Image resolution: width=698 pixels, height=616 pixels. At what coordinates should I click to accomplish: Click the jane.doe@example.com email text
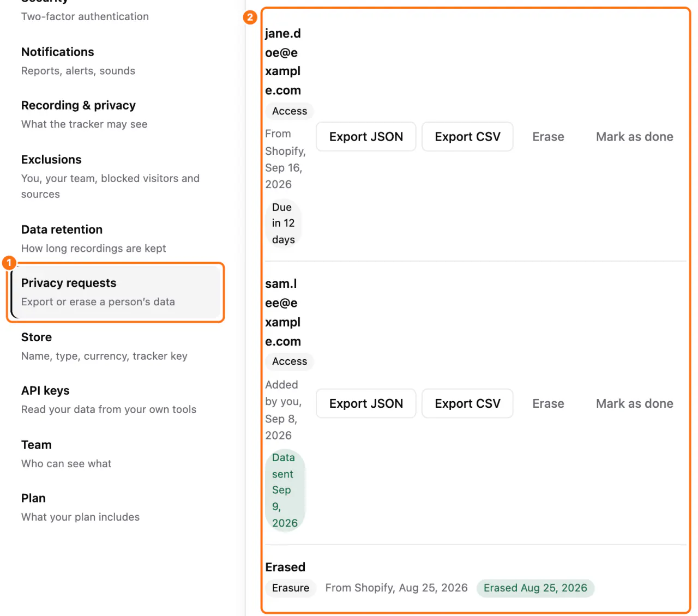[x=283, y=62]
